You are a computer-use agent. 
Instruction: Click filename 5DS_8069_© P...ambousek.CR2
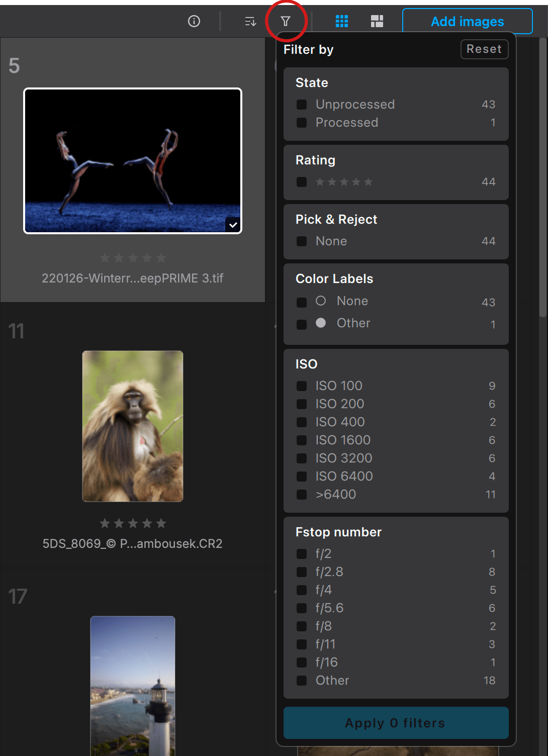[133, 544]
